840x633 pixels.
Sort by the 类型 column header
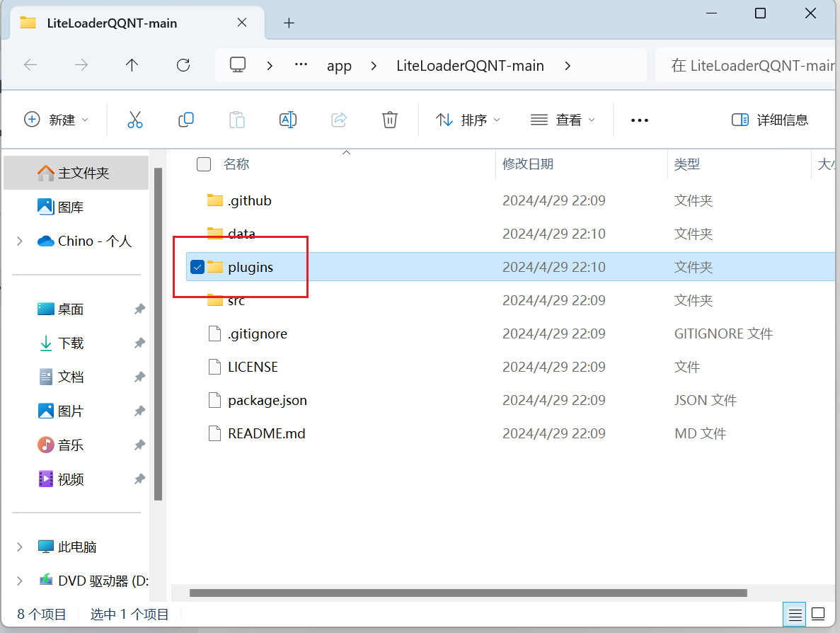(686, 164)
